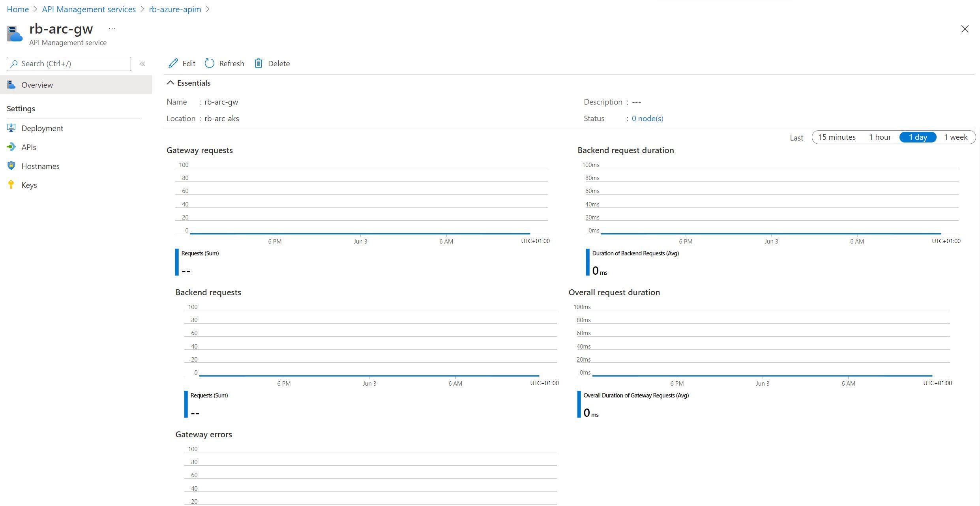Click Requests (Sum) legend under Backend requests
Viewport: 980px width, 506px height.
[209, 395]
